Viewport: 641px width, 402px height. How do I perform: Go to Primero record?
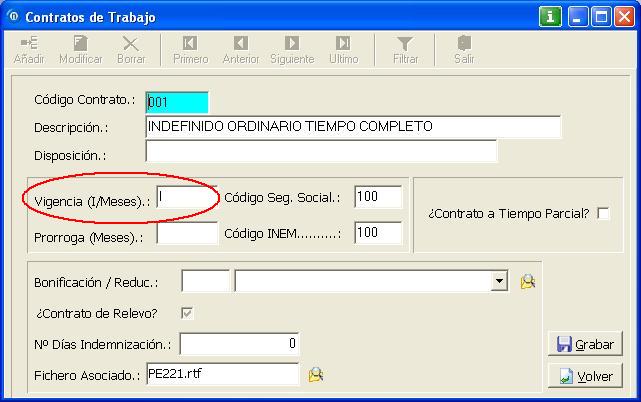190,50
